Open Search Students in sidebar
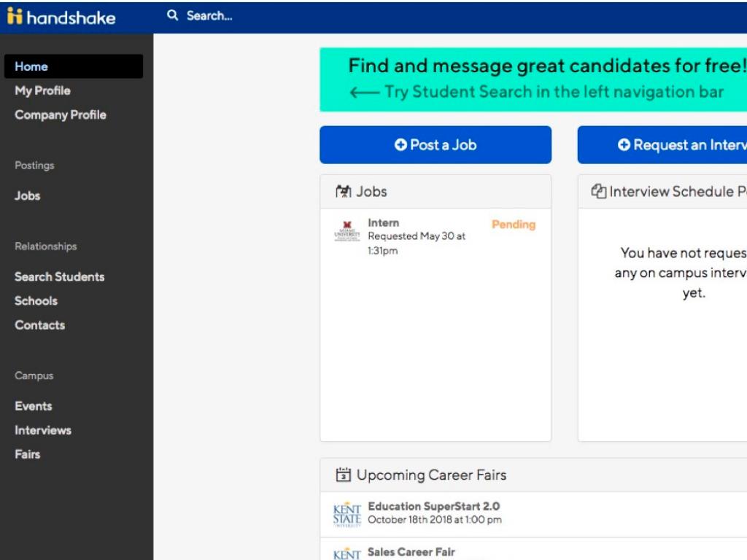 click(59, 276)
